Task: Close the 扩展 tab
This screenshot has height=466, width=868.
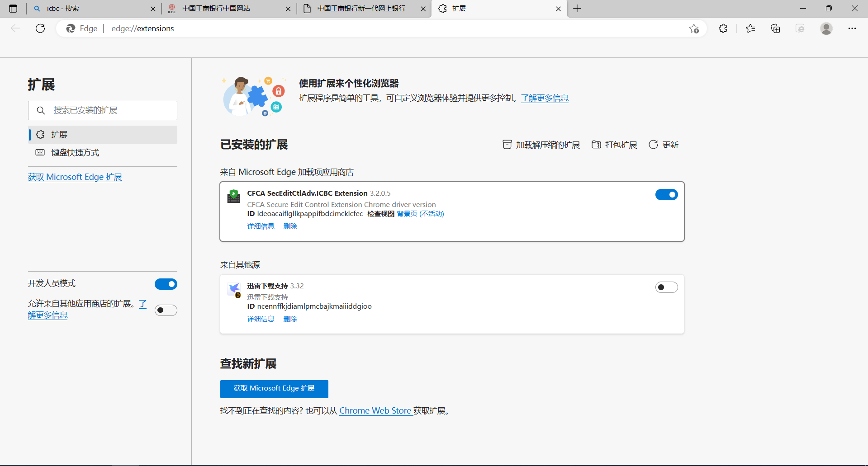Action: pos(558,9)
